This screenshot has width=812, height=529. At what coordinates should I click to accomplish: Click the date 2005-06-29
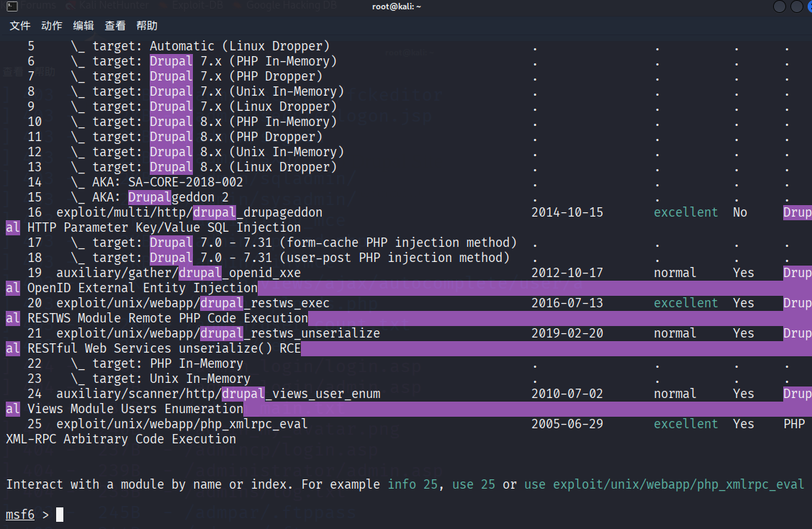(567, 424)
